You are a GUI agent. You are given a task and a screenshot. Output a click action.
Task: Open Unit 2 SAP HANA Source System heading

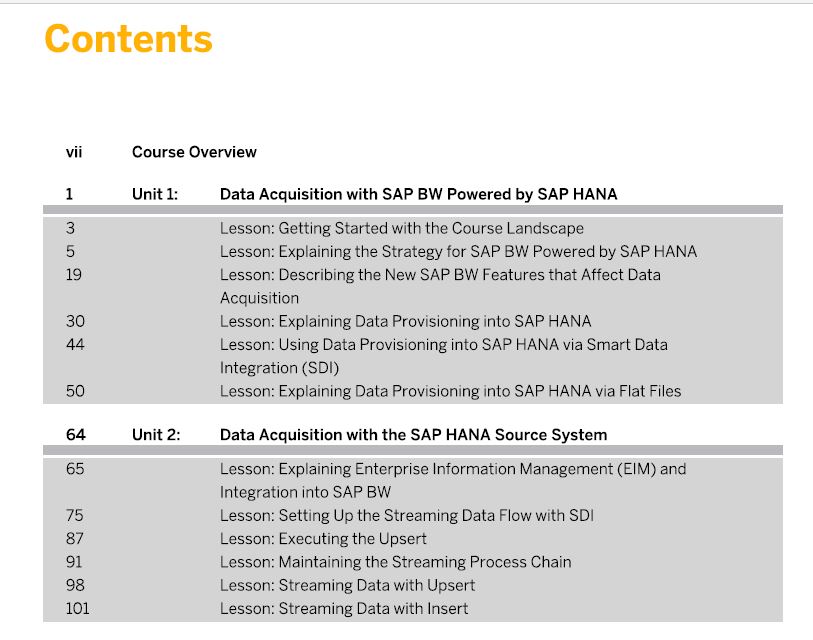[413, 435]
